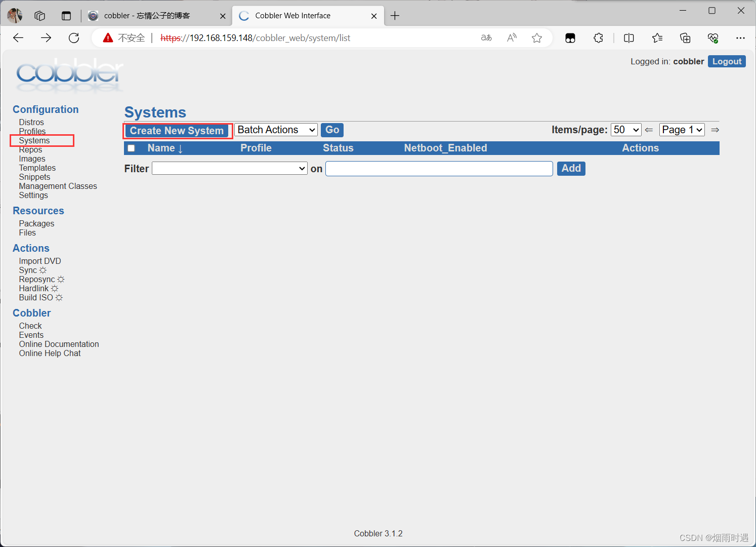Screen dimensions: 756x547
Task: Click the Go button
Action: coord(332,130)
